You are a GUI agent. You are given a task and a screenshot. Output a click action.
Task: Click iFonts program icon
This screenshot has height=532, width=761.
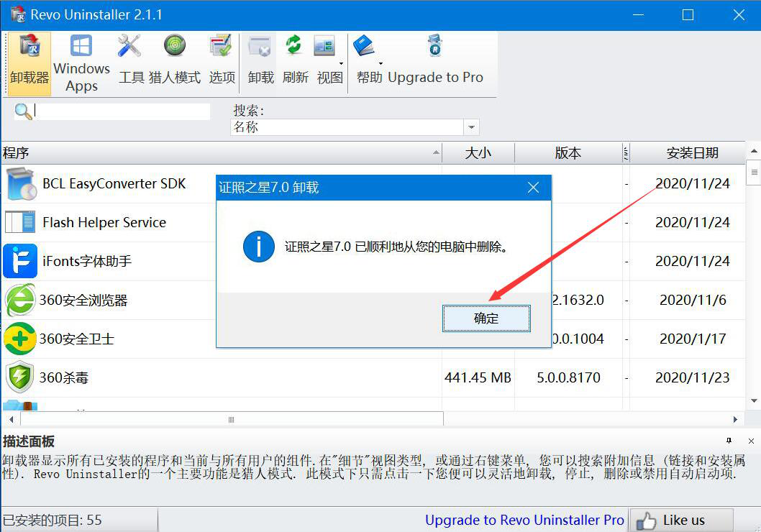[20, 262]
